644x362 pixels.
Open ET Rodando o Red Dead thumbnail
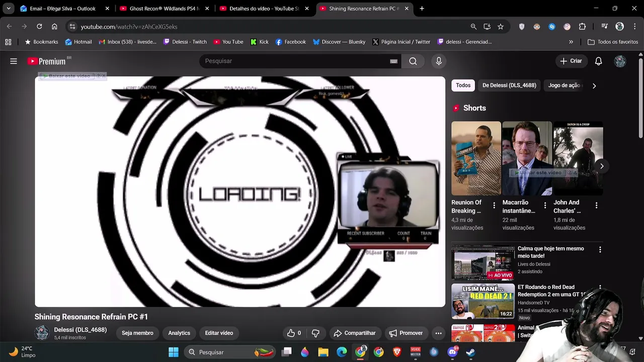(x=482, y=302)
